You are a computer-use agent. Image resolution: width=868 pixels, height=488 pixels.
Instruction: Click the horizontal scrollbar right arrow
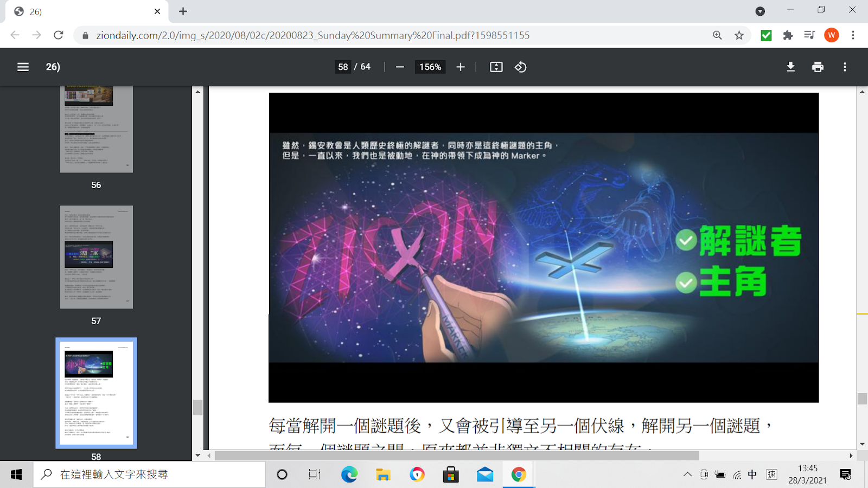point(851,455)
